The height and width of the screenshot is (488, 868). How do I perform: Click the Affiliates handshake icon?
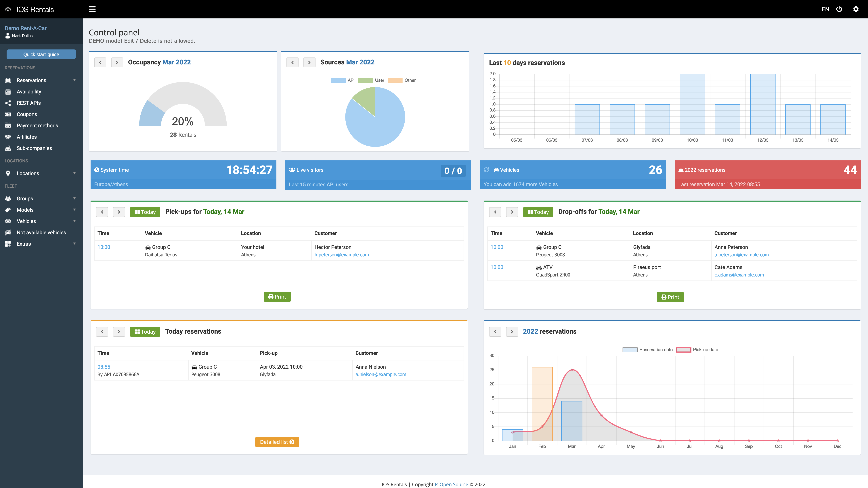8,137
